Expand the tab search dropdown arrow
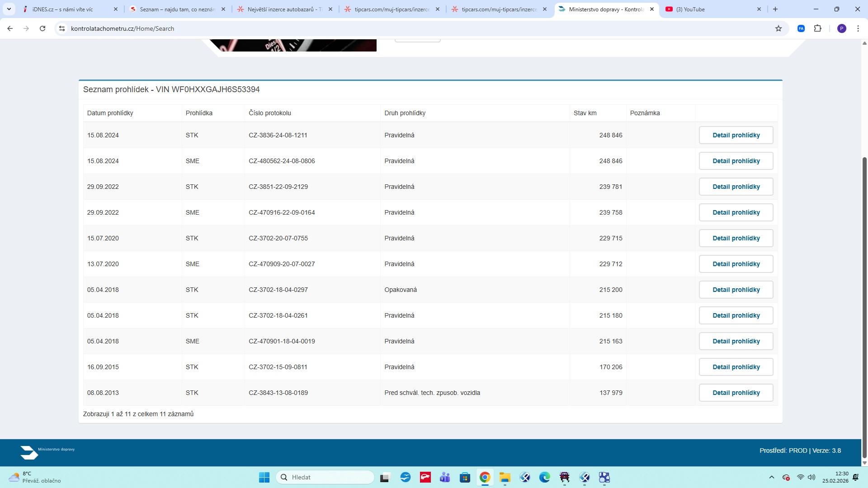Image resolution: width=868 pixels, height=488 pixels. (x=9, y=9)
